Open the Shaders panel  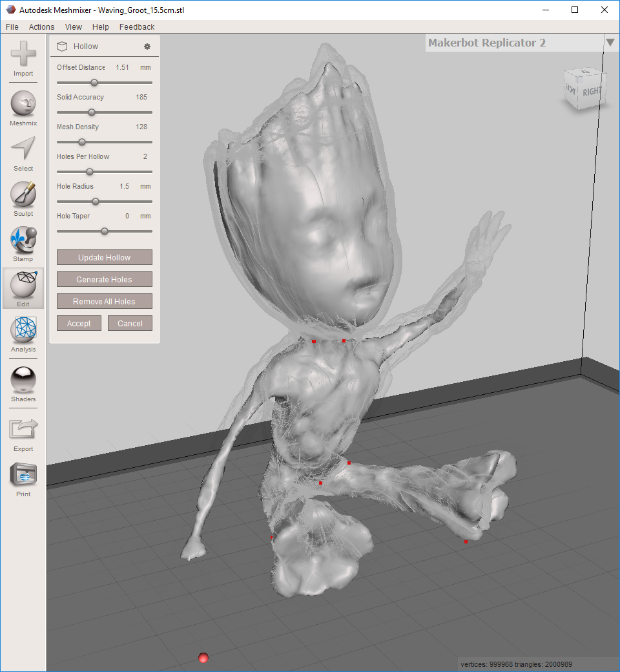pyautogui.click(x=23, y=384)
